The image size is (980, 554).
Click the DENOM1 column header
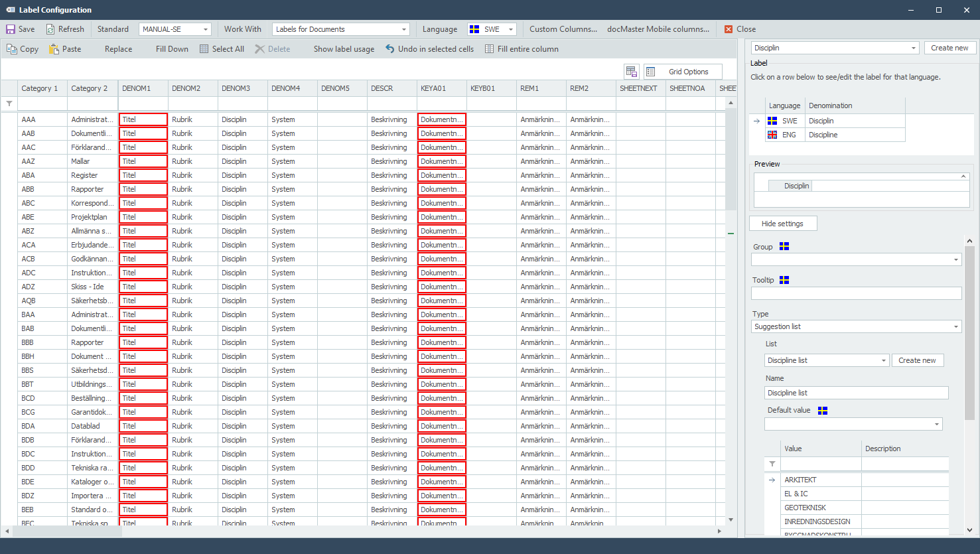pos(143,88)
